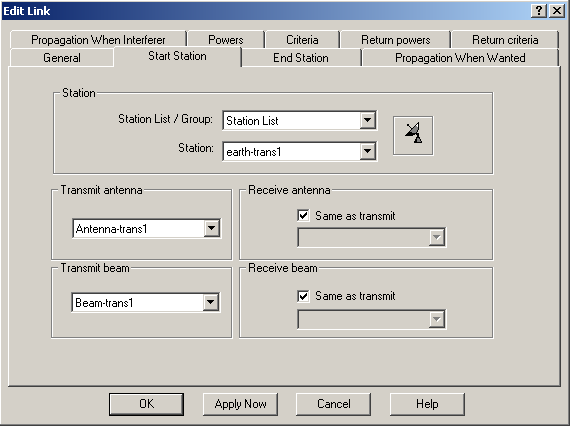Switch to the General tab

pyautogui.click(x=62, y=58)
